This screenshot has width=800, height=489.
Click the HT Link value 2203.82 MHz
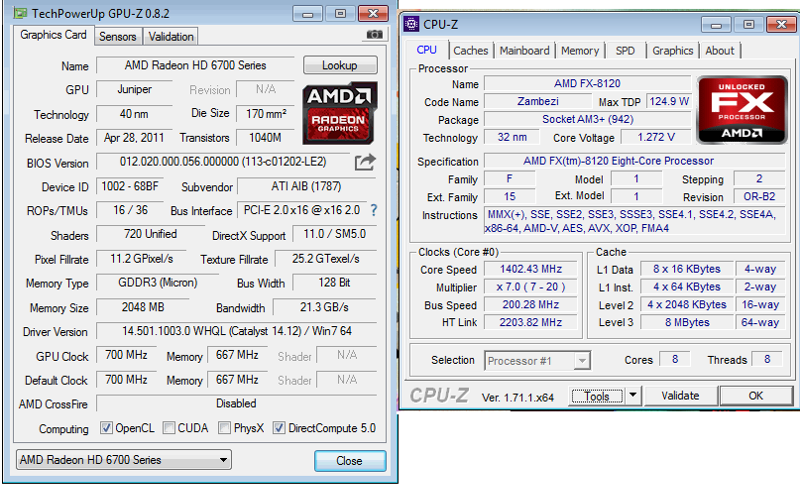(x=531, y=323)
